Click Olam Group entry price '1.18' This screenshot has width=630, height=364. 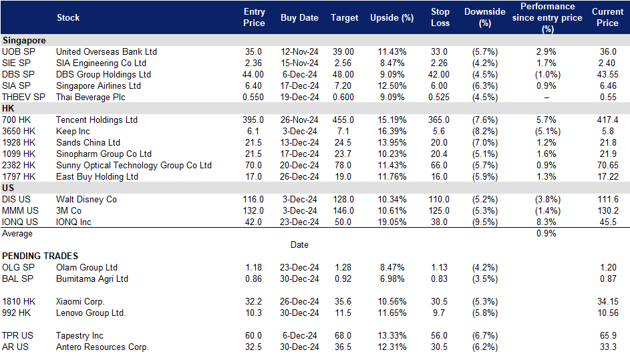click(x=253, y=268)
